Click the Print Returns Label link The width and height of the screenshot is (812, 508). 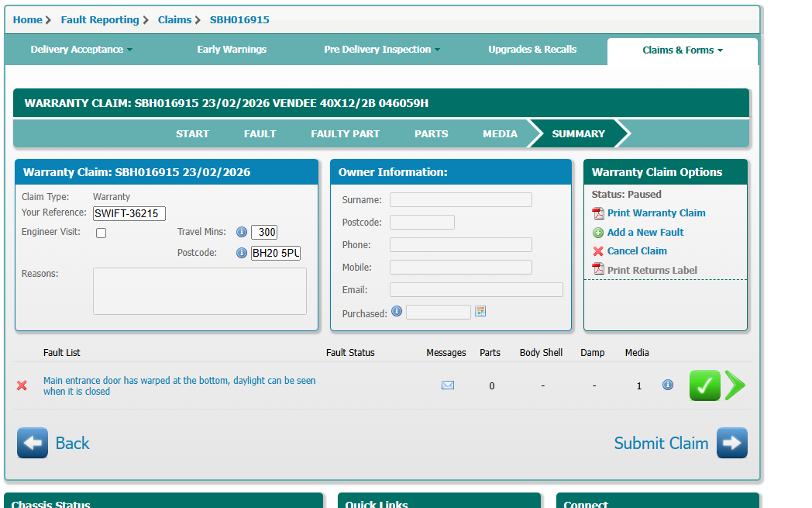pyautogui.click(x=652, y=270)
